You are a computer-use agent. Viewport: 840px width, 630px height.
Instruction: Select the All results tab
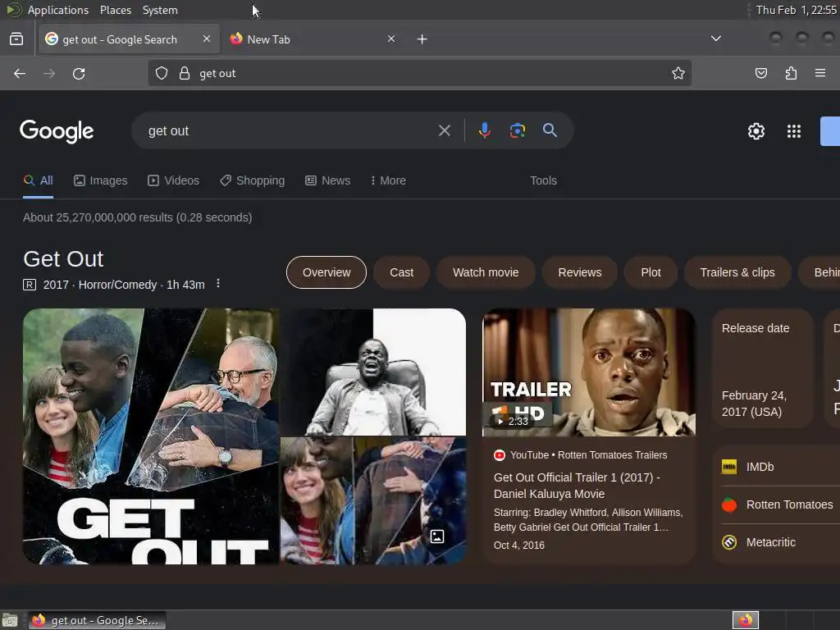click(38, 180)
